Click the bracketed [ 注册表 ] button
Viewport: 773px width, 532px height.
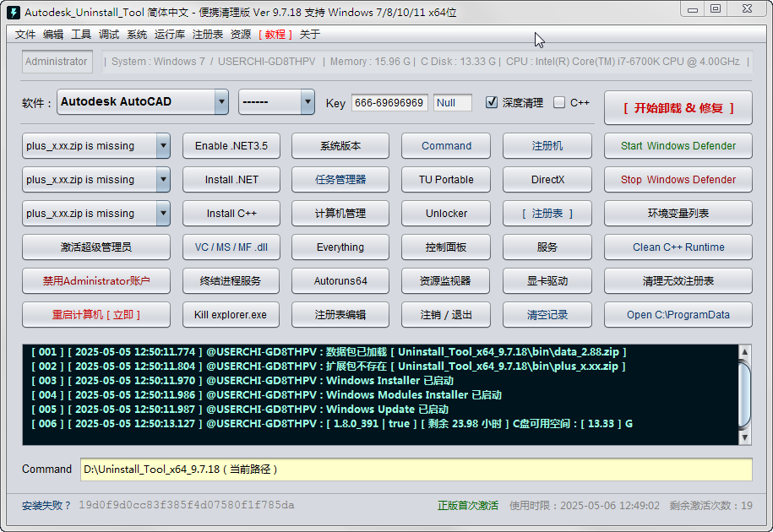pyautogui.click(x=547, y=214)
